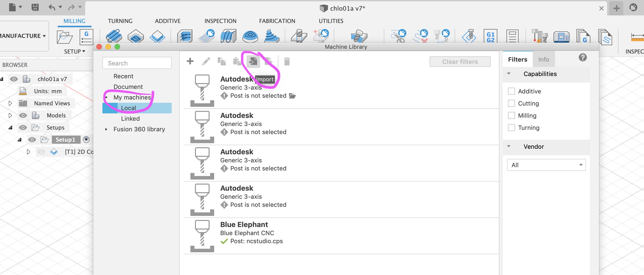Image resolution: width=644 pixels, height=275 pixels.
Task: Expand the Fusion 360 library arrow
Action: [106, 129]
